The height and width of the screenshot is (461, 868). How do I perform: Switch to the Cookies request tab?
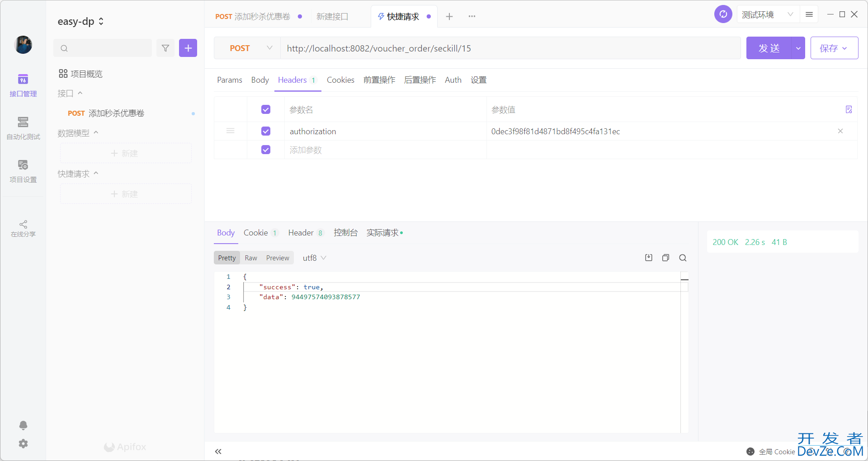pyautogui.click(x=340, y=80)
